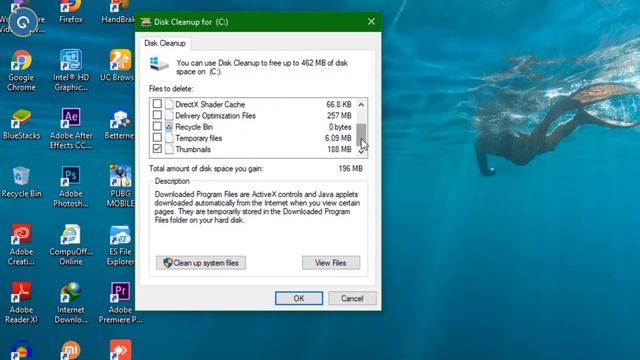640x360 pixels.
Task: Click the file list scrollbar down arrow
Action: point(361,151)
